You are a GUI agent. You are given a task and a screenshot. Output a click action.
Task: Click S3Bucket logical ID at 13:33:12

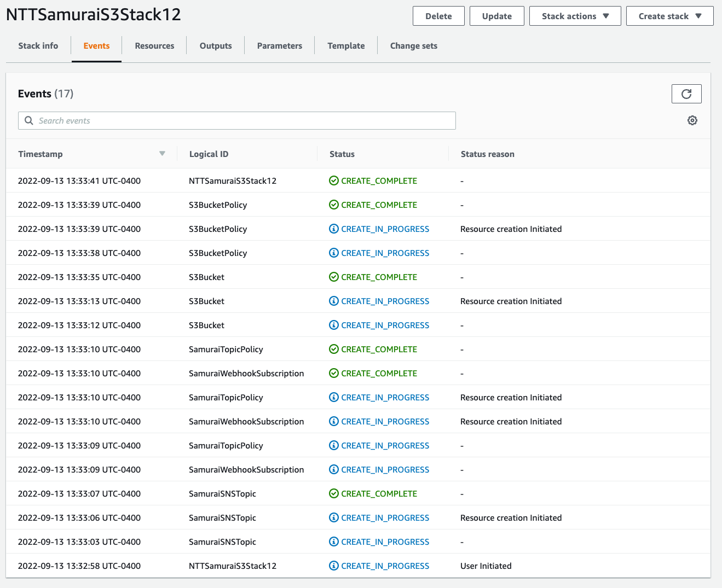click(x=207, y=325)
